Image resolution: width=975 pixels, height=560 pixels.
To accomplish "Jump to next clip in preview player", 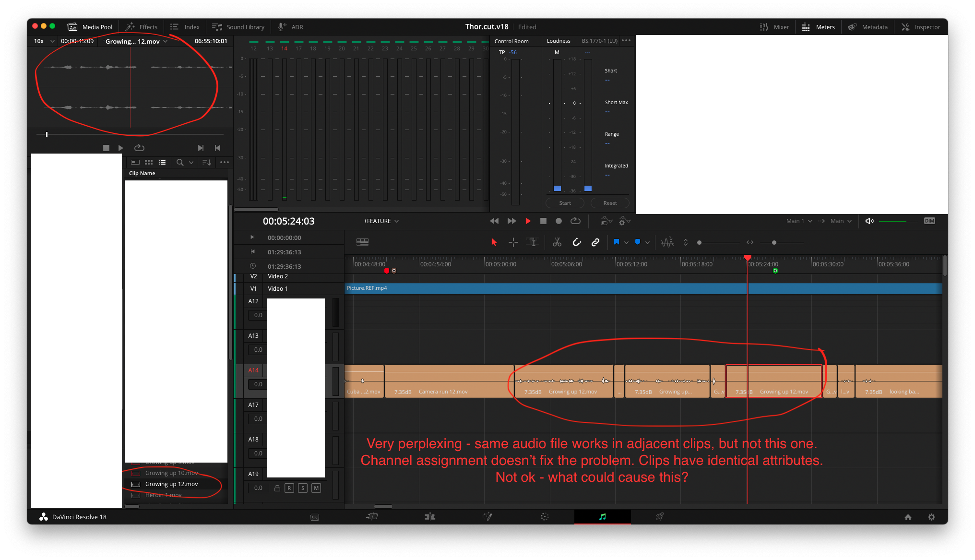I will (201, 148).
